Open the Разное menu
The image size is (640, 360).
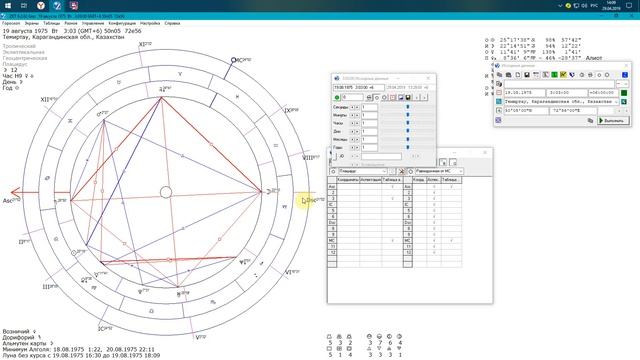[x=71, y=23]
